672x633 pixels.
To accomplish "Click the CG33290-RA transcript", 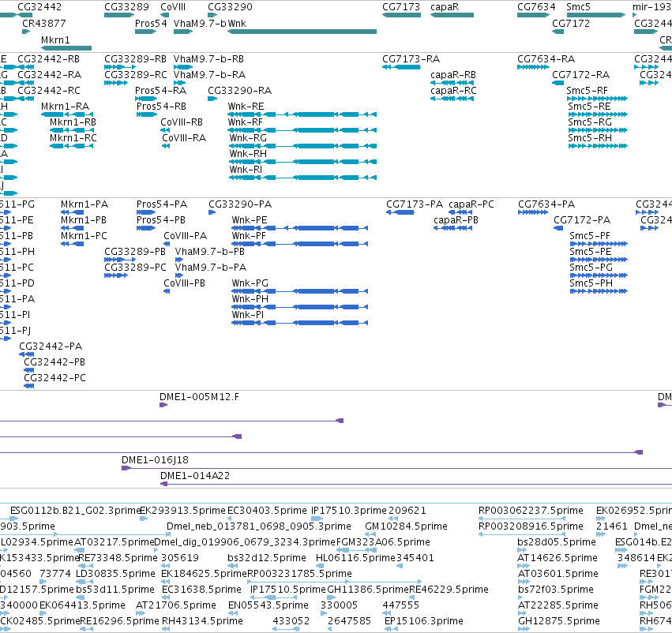I will click(212, 99).
